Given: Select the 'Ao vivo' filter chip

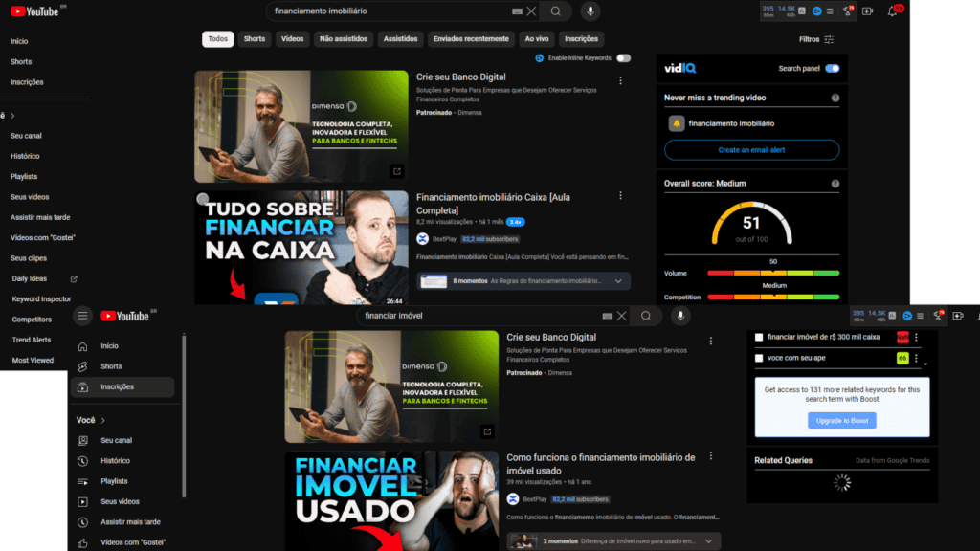Looking at the screenshot, I should [537, 39].
